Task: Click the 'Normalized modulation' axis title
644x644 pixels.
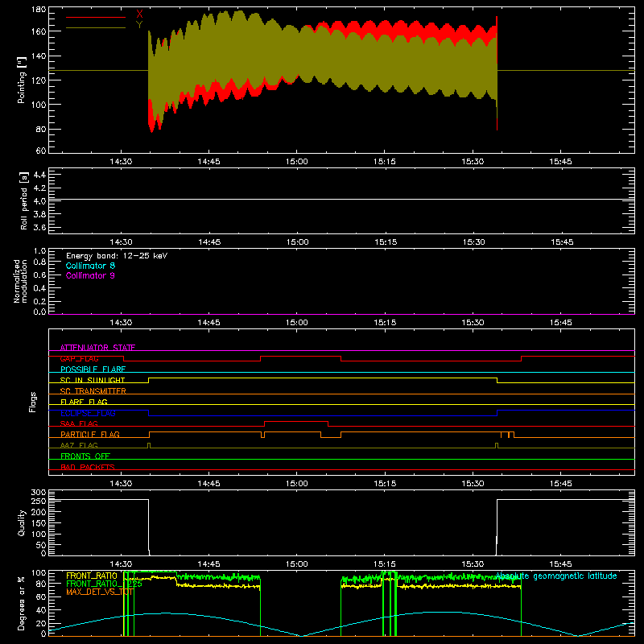Action: [x=20, y=281]
